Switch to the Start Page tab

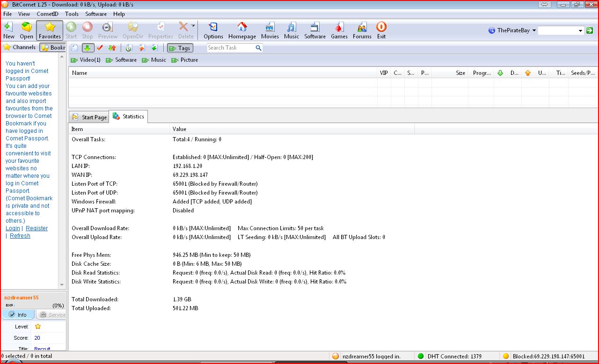[89, 117]
